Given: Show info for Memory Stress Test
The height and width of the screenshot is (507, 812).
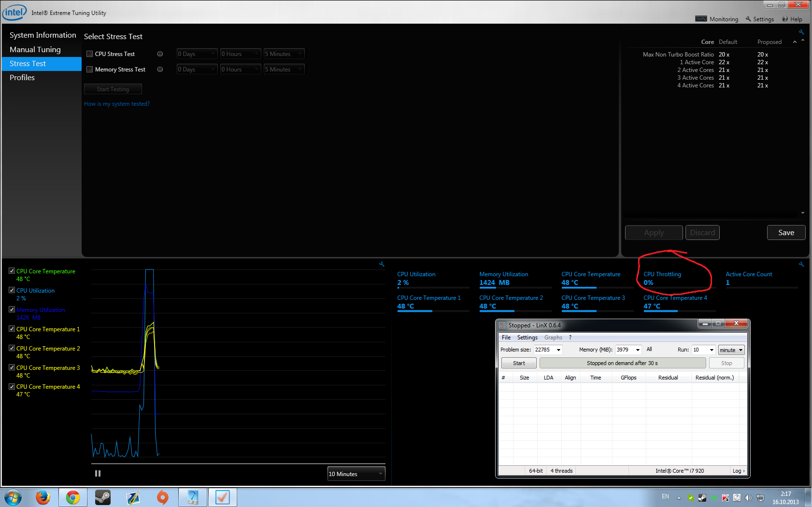Looking at the screenshot, I should [160, 70].
